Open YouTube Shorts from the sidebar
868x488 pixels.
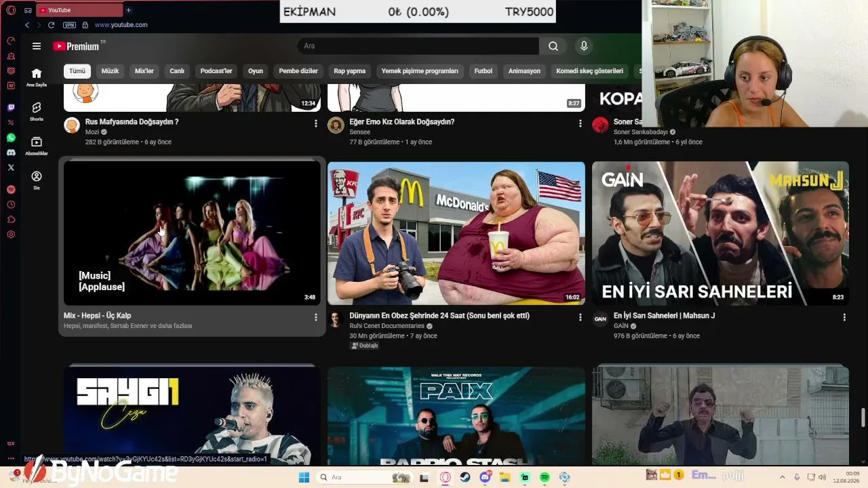point(37,112)
